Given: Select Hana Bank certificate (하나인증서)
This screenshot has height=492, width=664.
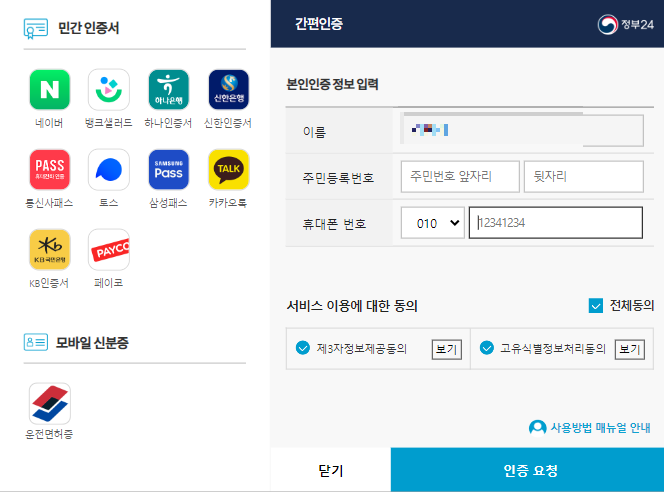Looking at the screenshot, I should pyautogui.click(x=169, y=90).
